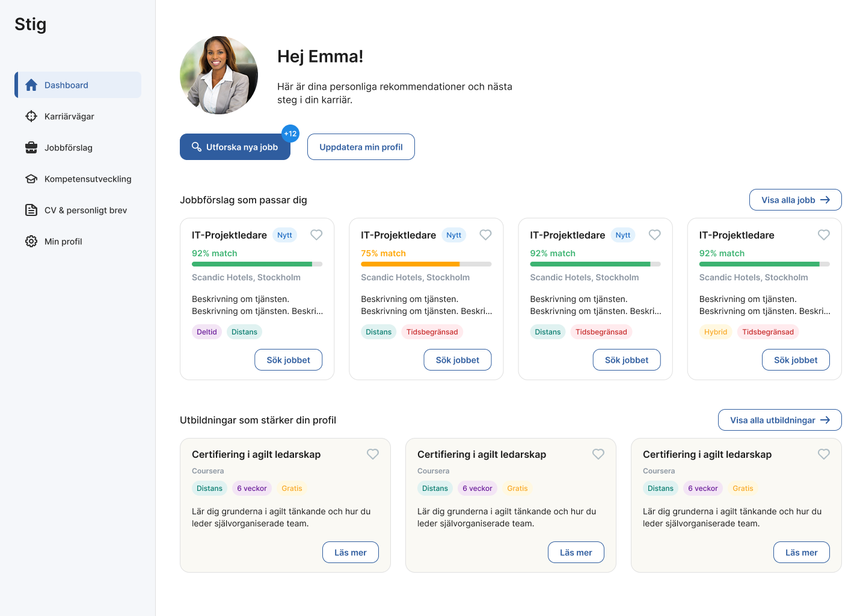Viewport: 866px width, 616px height.
Task: Click Sök jobbet on the 75% match job
Action: [x=457, y=359]
